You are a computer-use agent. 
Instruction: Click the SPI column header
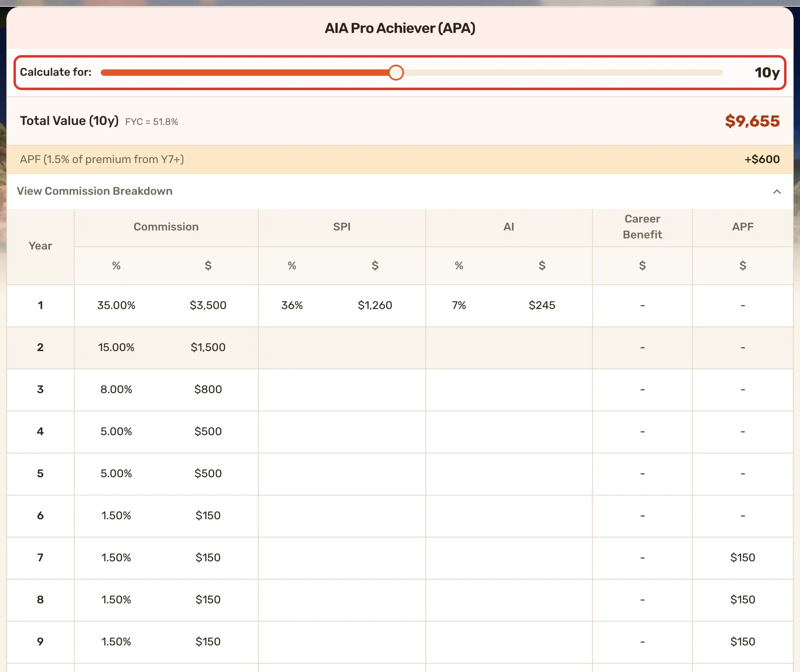click(x=342, y=227)
